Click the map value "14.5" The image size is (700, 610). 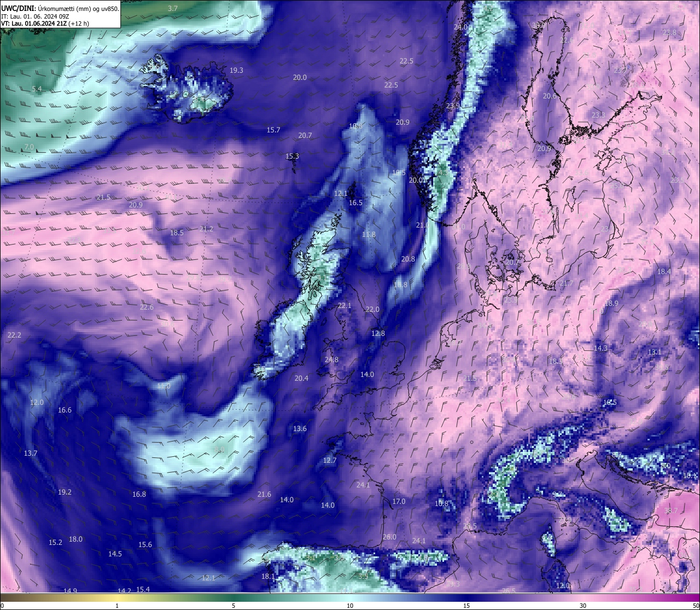pos(115,554)
